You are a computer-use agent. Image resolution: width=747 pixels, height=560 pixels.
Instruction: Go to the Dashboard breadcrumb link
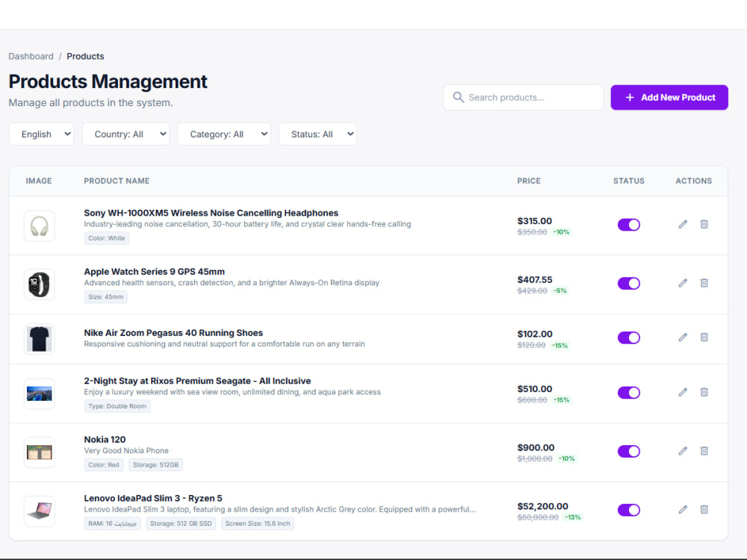pyautogui.click(x=31, y=56)
